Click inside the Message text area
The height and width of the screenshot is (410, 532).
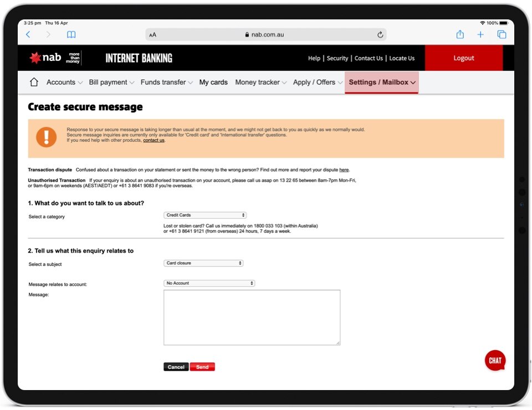point(252,317)
